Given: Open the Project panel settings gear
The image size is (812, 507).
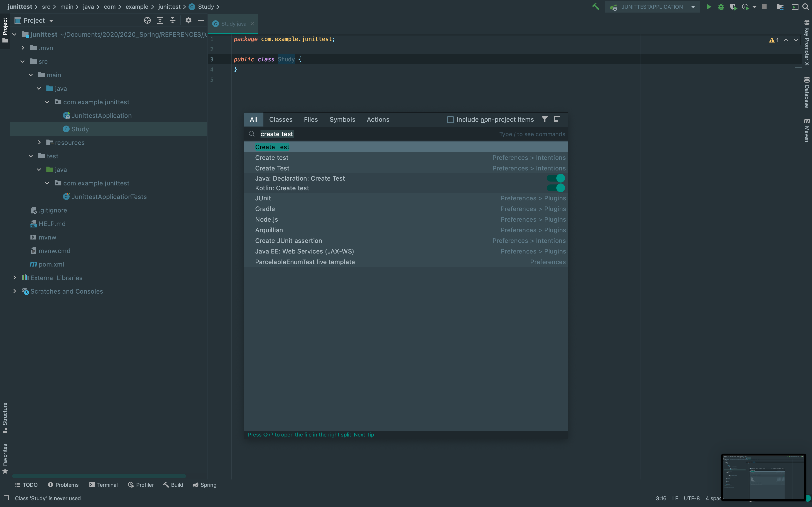Looking at the screenshot, I should (x=188, y=21).
